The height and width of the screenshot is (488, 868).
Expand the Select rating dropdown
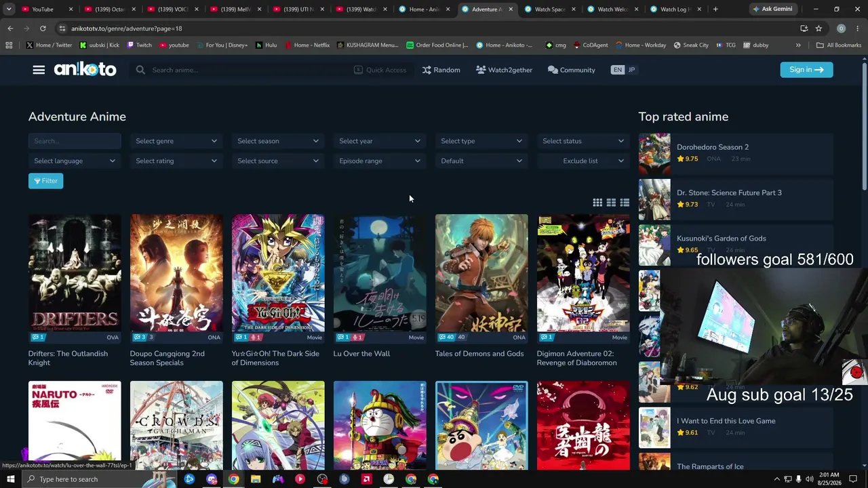(x=176, y=161)
